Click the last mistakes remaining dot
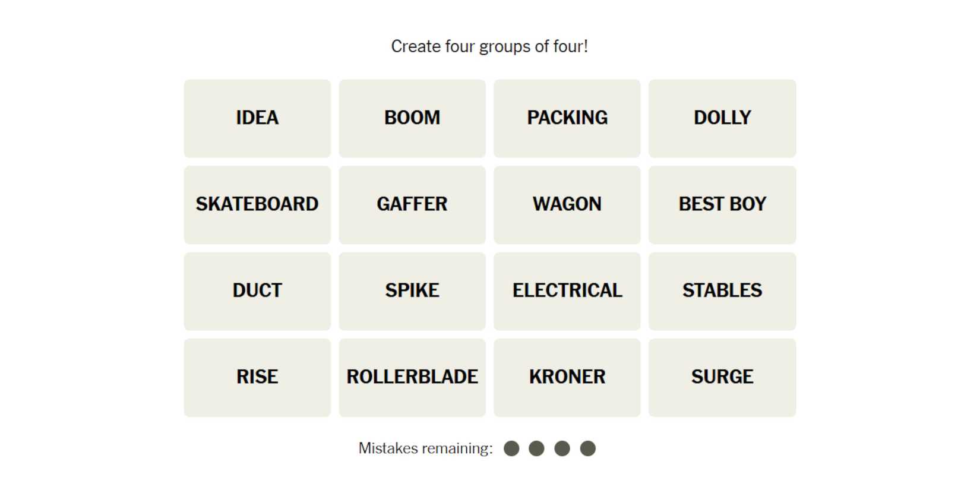 [588, 448]
